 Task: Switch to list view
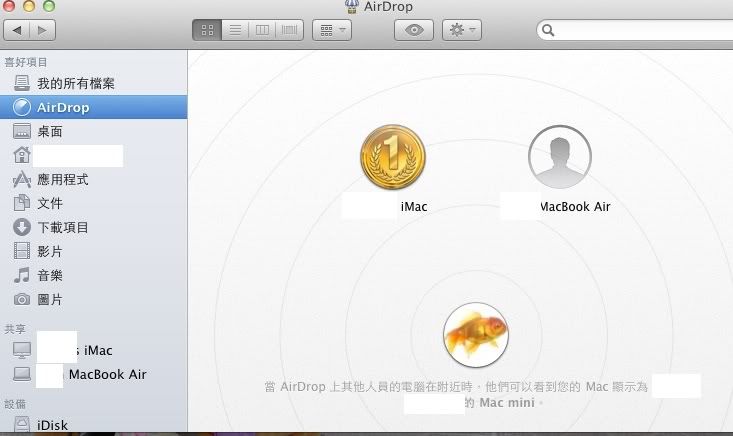235,30
